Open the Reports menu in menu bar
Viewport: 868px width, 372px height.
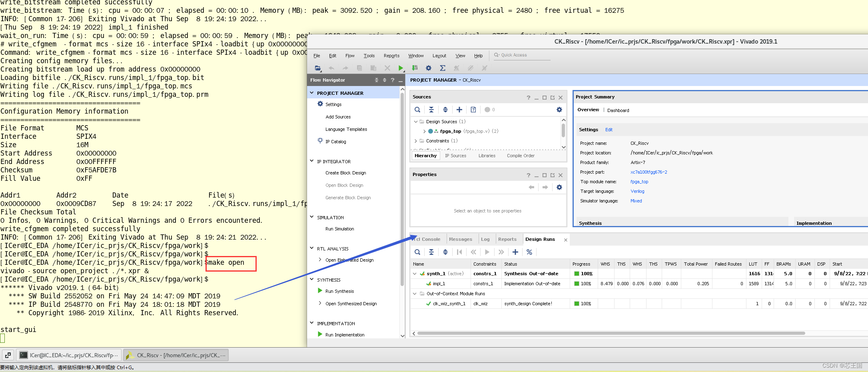pos(391,56)
